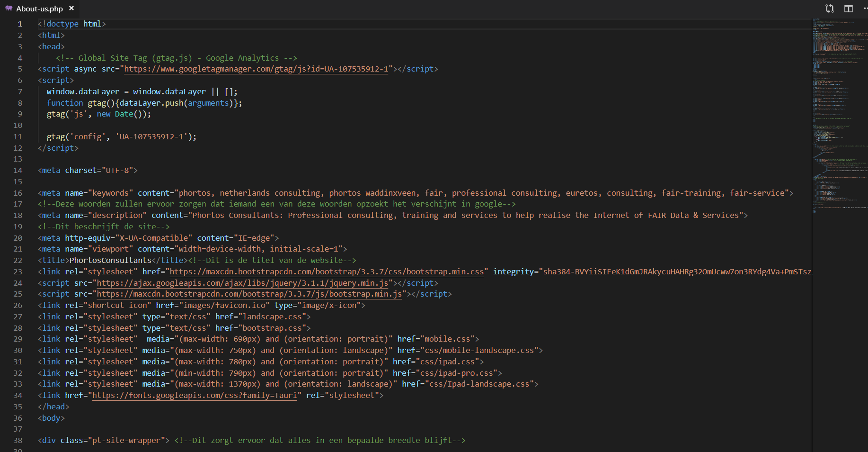Click line number 16 in the gutter
Screen dimensions: 868x452
(x=18, y=193)
